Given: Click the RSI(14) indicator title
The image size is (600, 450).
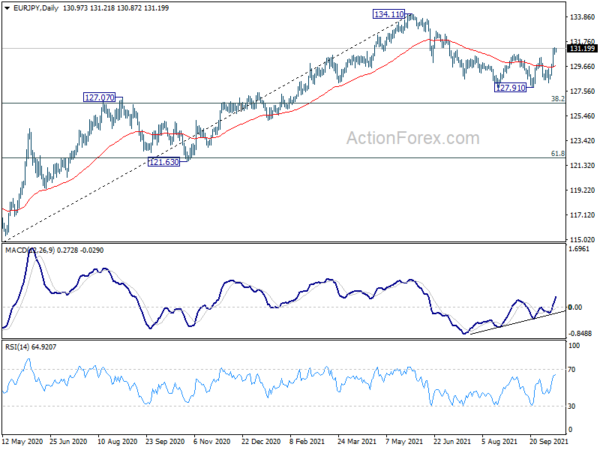Looking at the screenshot, I should click(x=31, y=347).
